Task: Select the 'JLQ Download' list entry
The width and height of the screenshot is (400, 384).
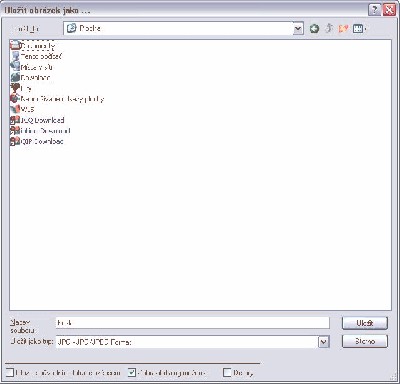Action: click(x=37, y=120)
